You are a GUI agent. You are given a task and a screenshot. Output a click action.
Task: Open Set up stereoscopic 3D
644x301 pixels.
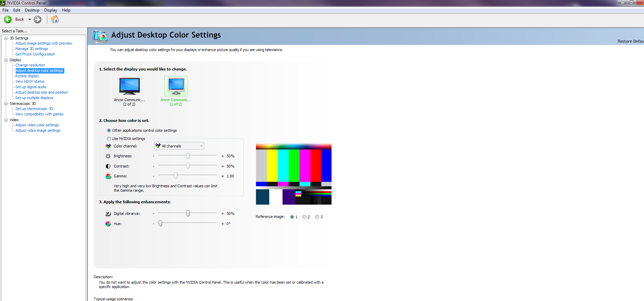coord(34,109)
